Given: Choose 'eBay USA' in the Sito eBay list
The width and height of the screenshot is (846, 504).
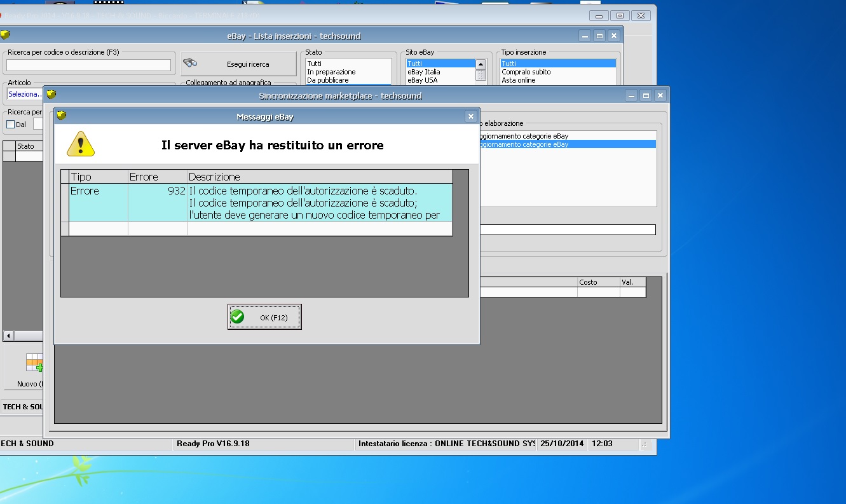Looking at the screenshot, I should click(x=441, y=80).
